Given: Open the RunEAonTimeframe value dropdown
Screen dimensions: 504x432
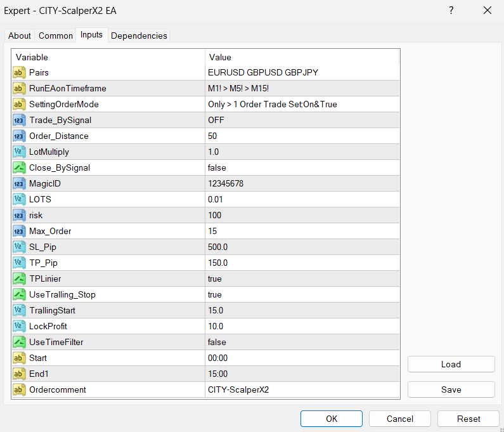Looking at the screenshot, I should 302,88.
